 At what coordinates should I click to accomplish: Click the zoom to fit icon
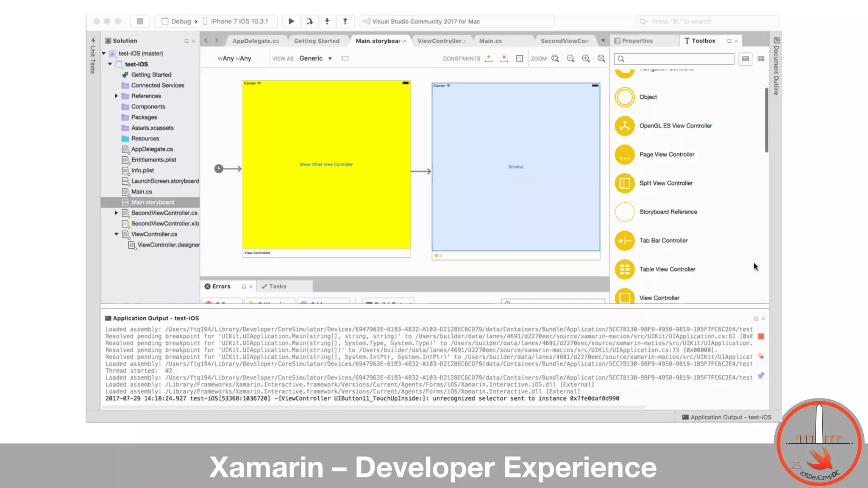[555, 58]
